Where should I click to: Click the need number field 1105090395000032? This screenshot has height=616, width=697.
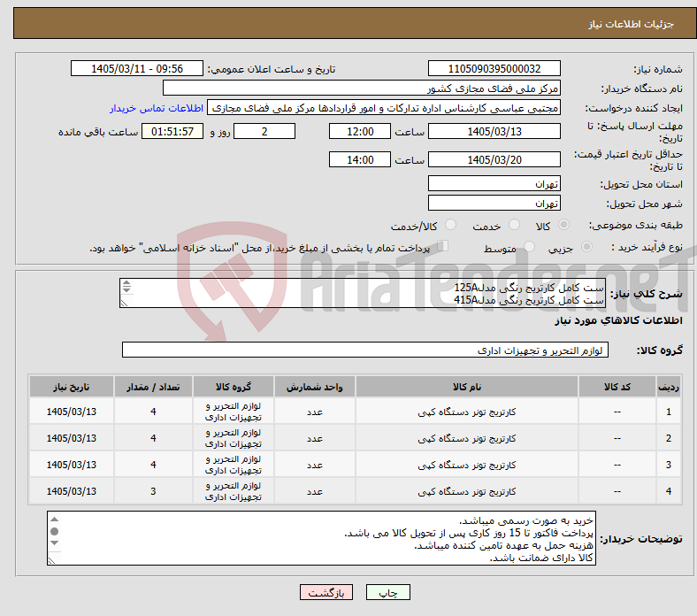494,68
